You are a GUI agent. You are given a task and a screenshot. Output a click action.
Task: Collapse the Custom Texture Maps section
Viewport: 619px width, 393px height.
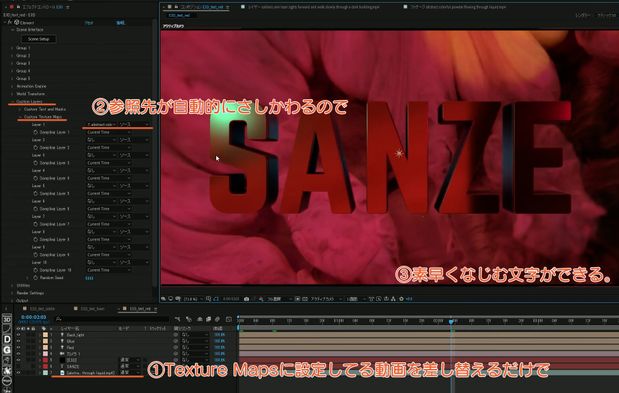20,117
